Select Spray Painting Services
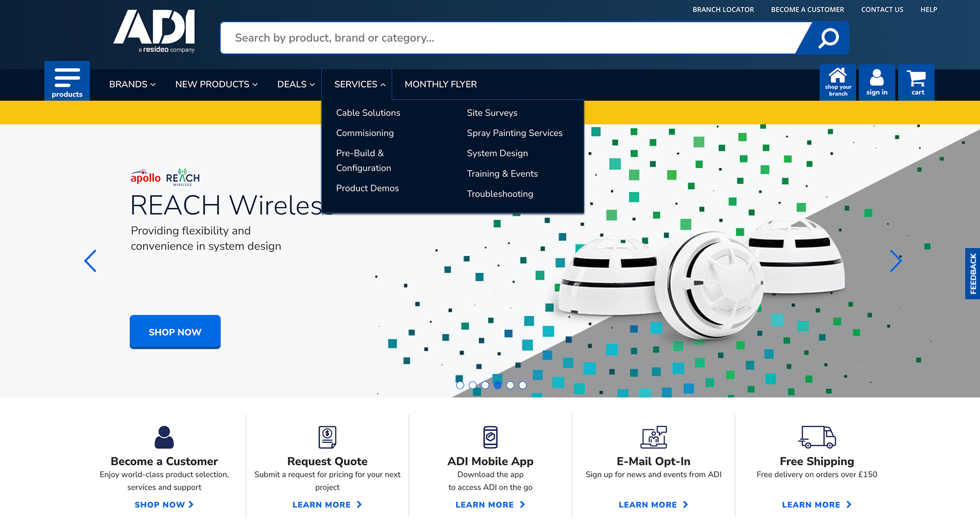Screen dimensions: 980x528 pyautogui.click(x=514, y=133)
